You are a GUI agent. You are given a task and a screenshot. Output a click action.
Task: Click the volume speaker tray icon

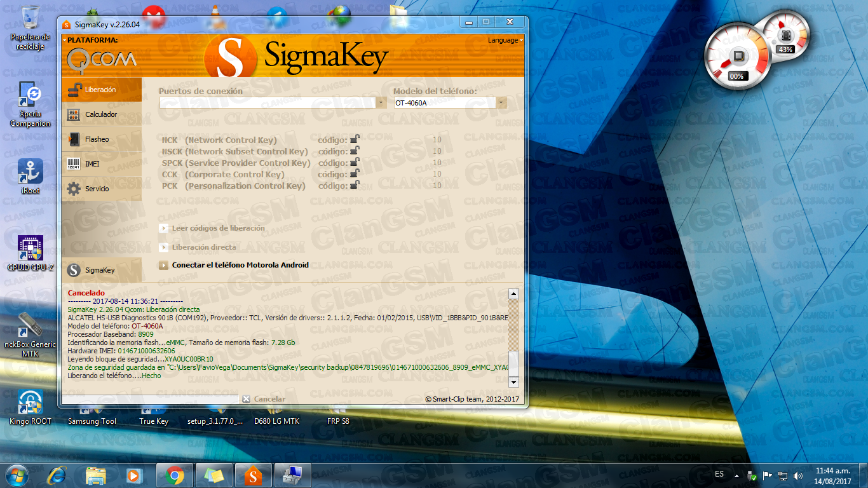coord(797,475)
